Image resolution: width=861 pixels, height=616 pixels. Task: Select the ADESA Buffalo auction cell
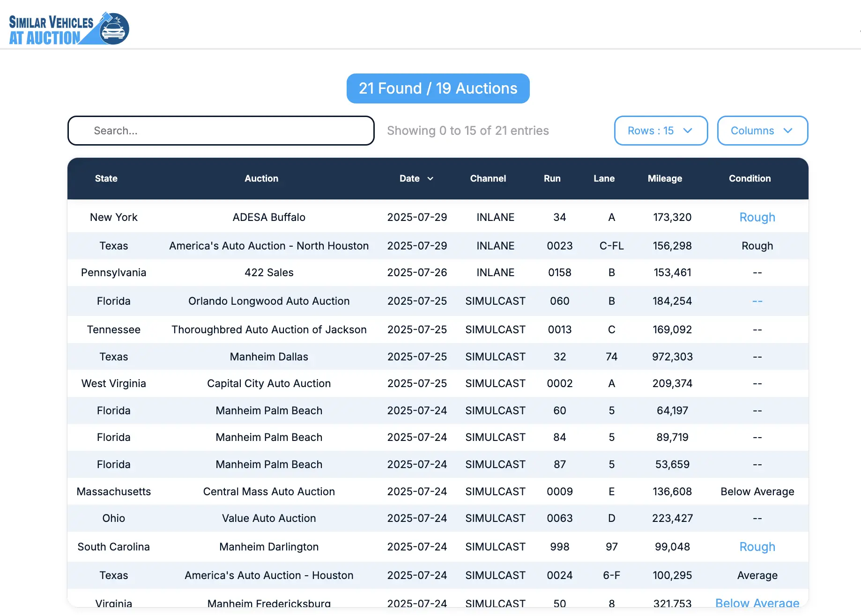[x=269, y=217]
